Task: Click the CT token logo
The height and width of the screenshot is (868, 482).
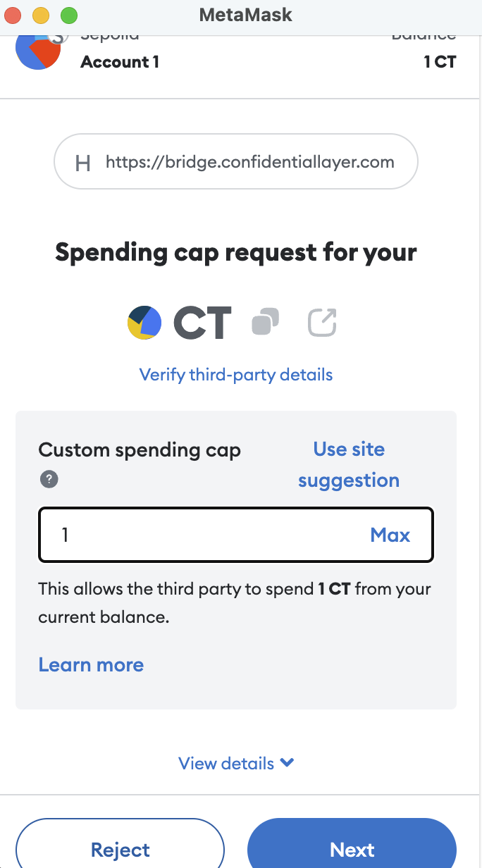Action: tap(144, 323)
